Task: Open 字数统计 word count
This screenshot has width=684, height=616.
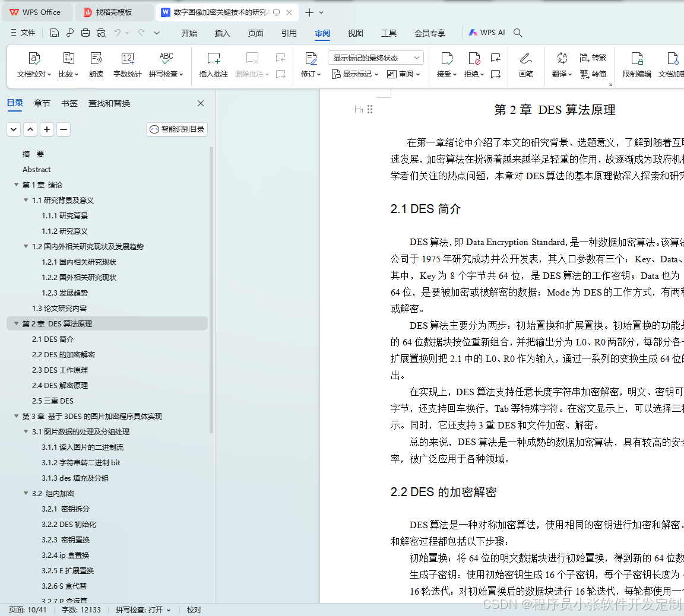Action: pos(127,65)
